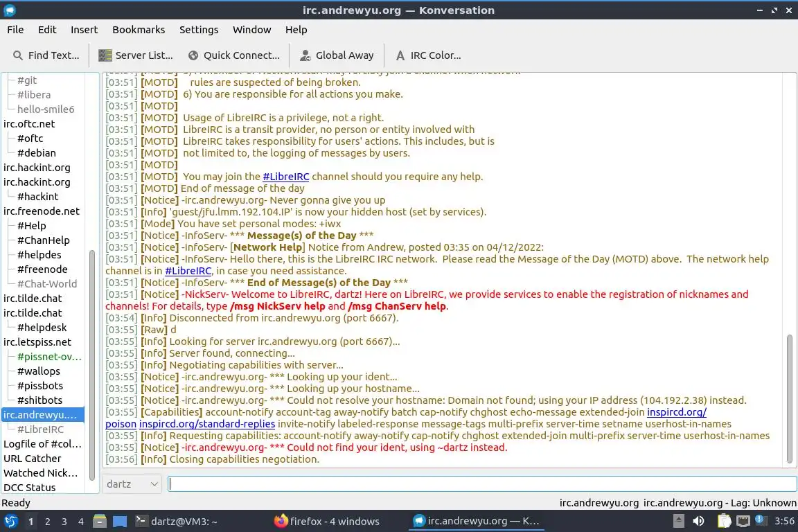Viewport: 798px width, 532px height.
Task: Switch to the dartz@VM3 terminal window
Action: tap(177, 522)
